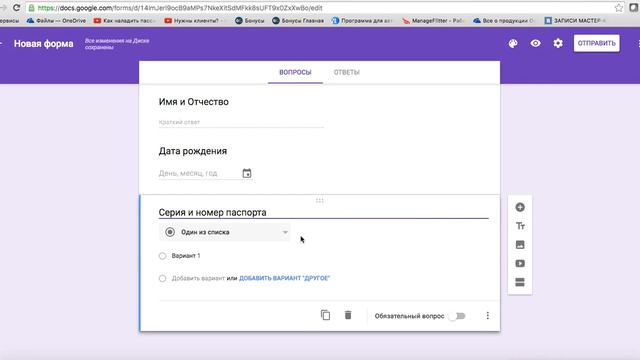This screenshot has width=640, height=360.
Task: Open the calendar date picker icon
Action: 247,173
